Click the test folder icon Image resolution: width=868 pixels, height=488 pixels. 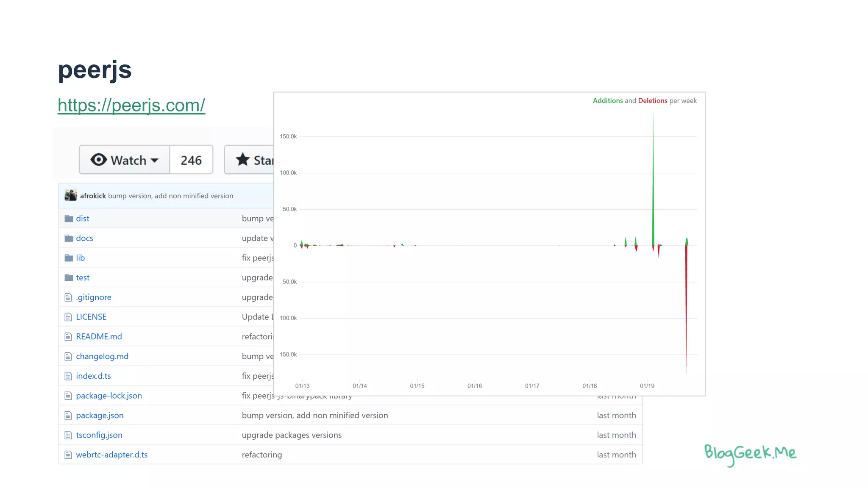[x=69, y=277]
